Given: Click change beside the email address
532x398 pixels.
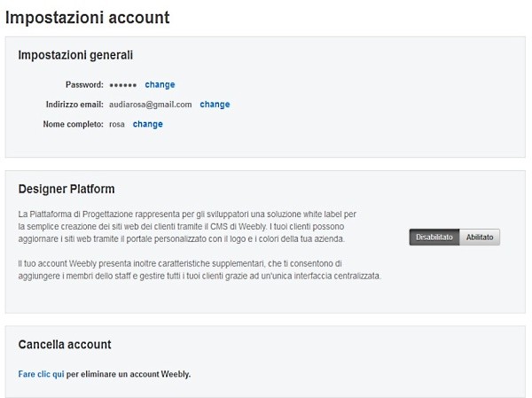Looking at the screenshot, I should pos(215,105).
